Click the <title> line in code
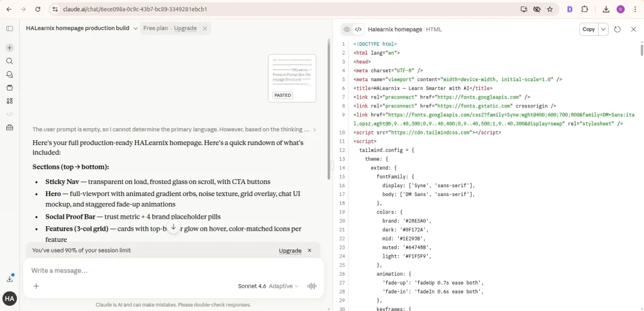The height and width of the screenshot is (311, 644). click(423, 88)
